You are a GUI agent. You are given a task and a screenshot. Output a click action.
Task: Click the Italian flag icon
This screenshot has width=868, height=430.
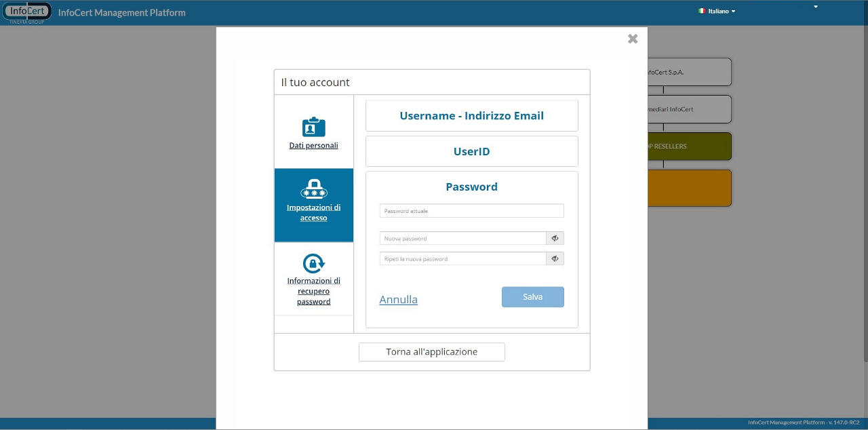coord(702,12)
